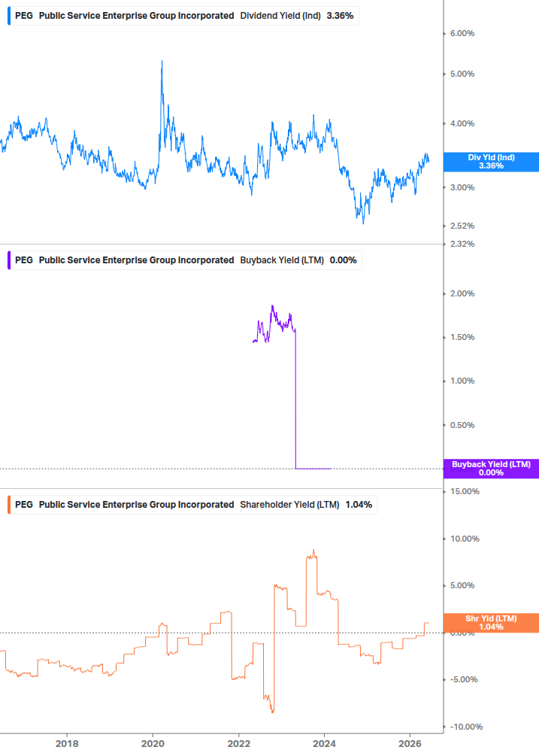
Task: Click the 2022 label on the time axis
Action: pos(239,743)
